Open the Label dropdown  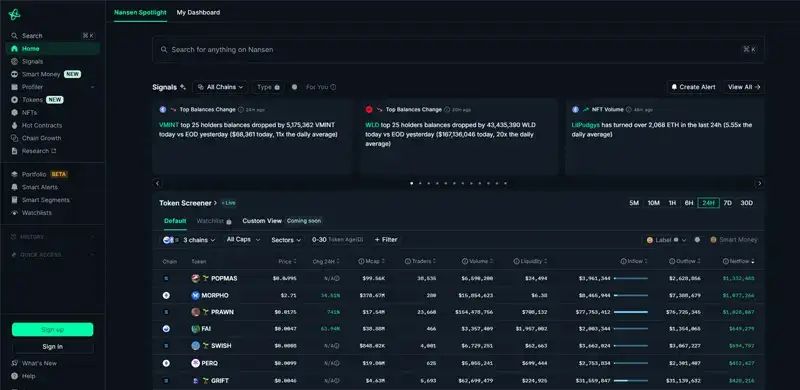pyautogui.click(x=666, y=239)
